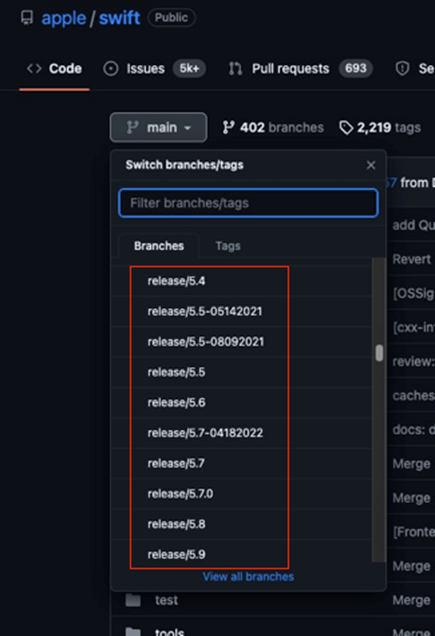Click the repository icon beside apple
The width and height of the screenshot is (435, 636).
(27, 18)
